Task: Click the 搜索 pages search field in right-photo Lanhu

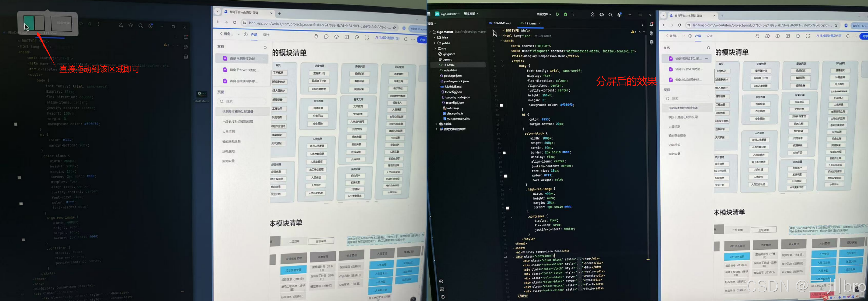Action: coord(687,99)
